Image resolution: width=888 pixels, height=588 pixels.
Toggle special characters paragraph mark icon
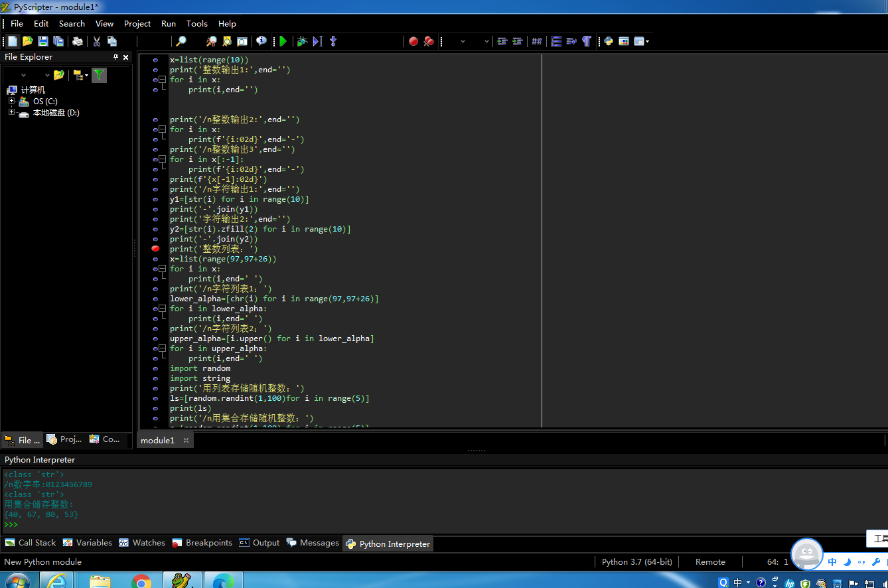tap(587, 41)
